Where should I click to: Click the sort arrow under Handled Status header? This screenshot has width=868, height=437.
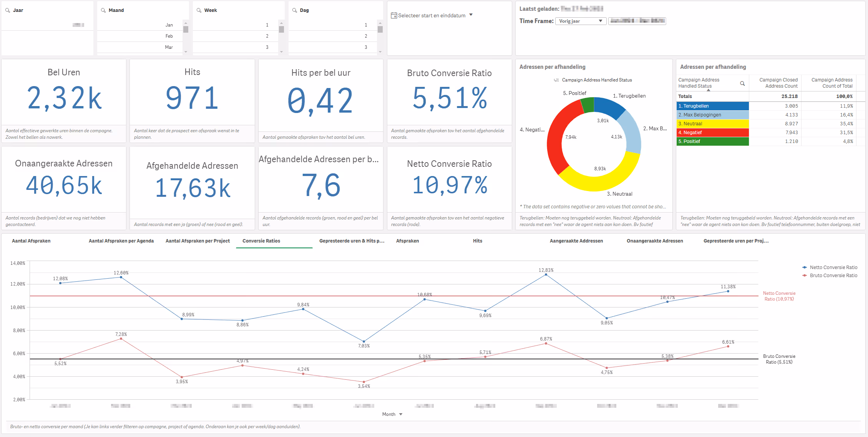[709, 90]
